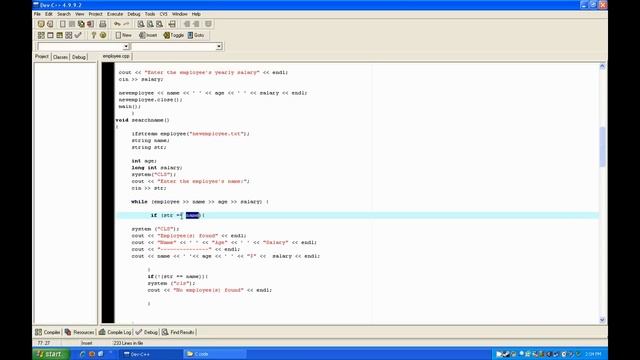Click the second magnifier search icon
The image size is (640, 360).
[150, 24]
